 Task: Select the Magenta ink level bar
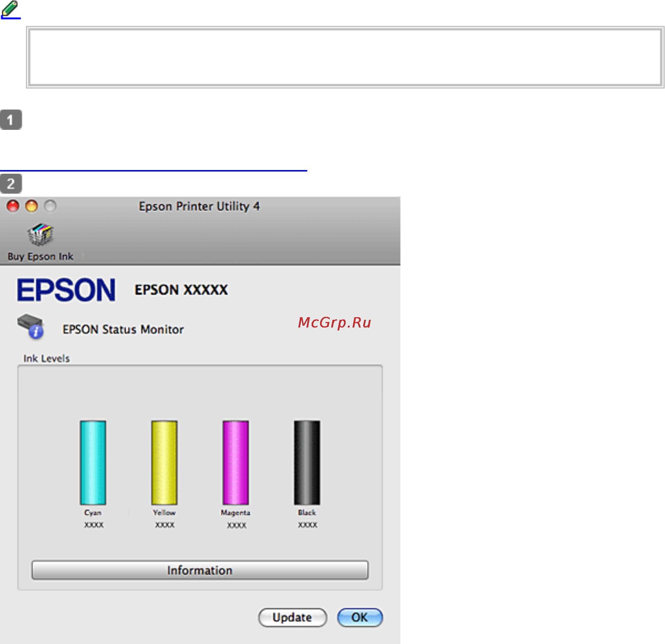click(236, 463)
